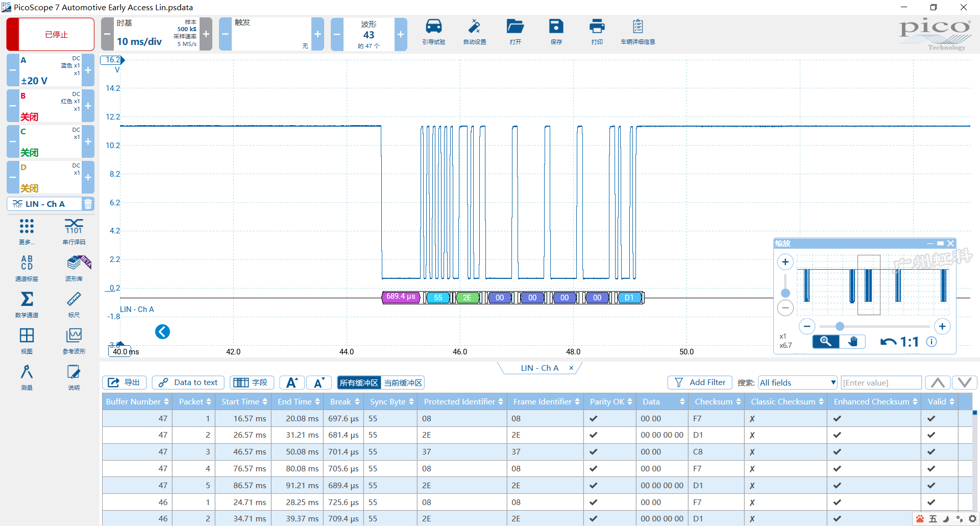Open the waveform library icon
980x526 pixels.
click(74, 268)
